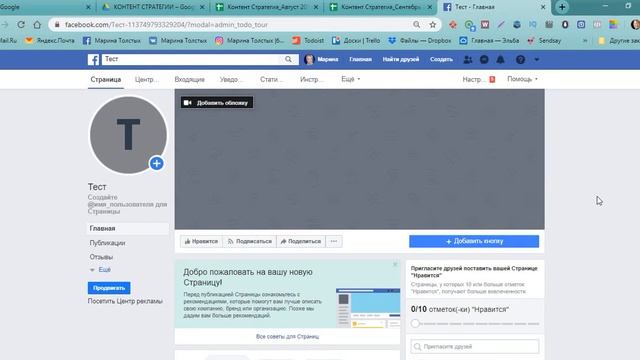Click the Продвигать promote button
The width and height of the screenshot is (640, 360).
point(109,288)
